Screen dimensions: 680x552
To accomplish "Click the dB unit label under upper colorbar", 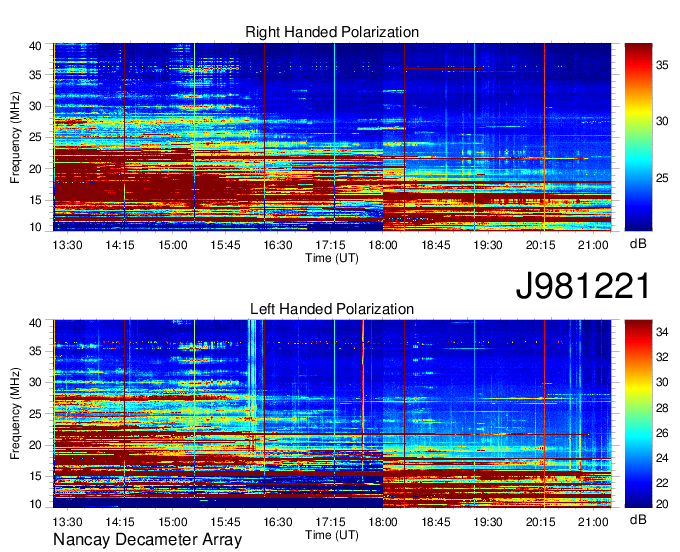I will pyautogui.click(x=638, y=244).
